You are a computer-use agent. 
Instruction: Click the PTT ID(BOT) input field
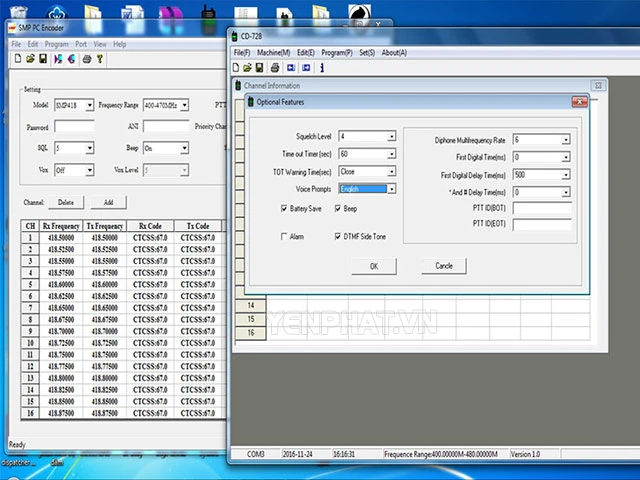[541, 208]
